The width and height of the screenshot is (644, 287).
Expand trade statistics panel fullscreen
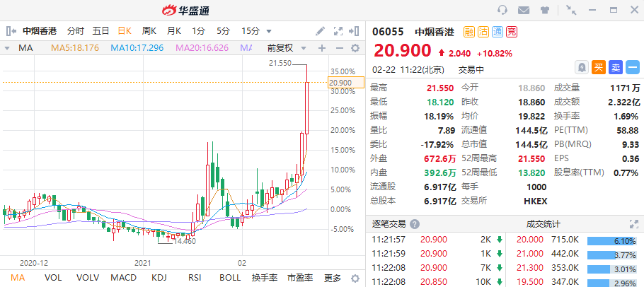point(634,224)
